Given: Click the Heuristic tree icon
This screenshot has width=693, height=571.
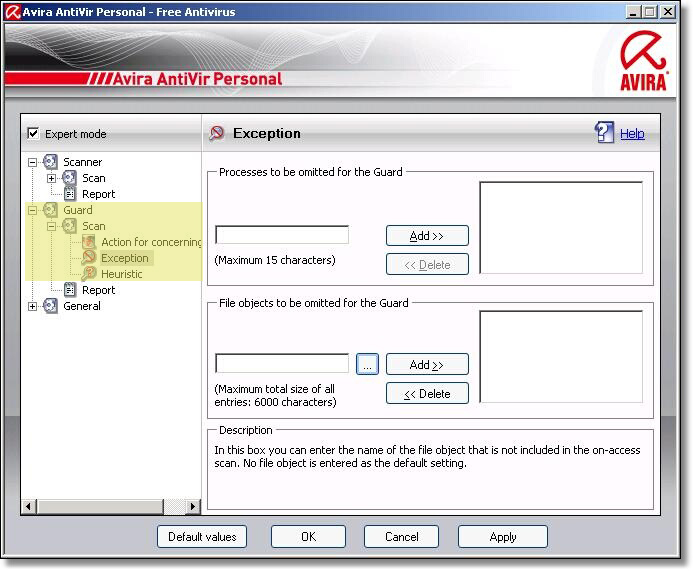Looking at the screenshot, I should [x=88, y=274].
